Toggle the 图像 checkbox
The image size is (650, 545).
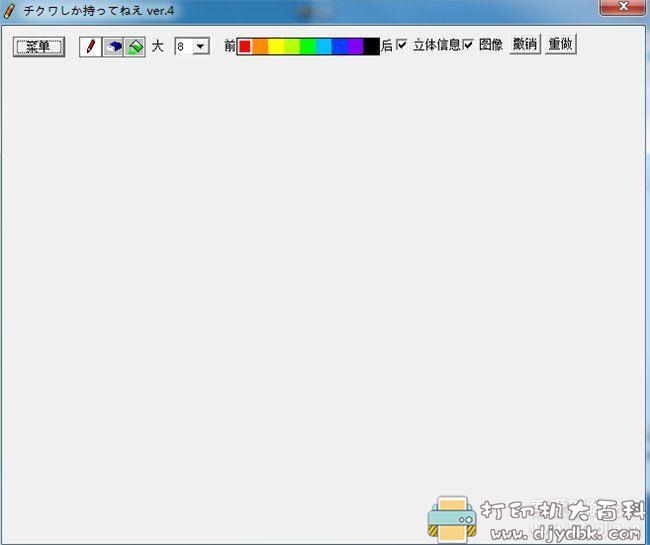[468, 44]
